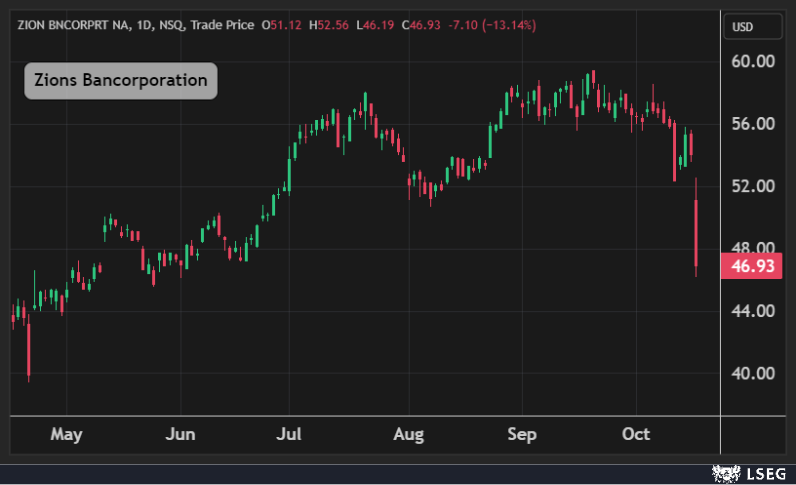Image resolution: width=796 pixels, height=485 pixels.
Task: Click the 52.00 price axis label
Action: [753, 186]
